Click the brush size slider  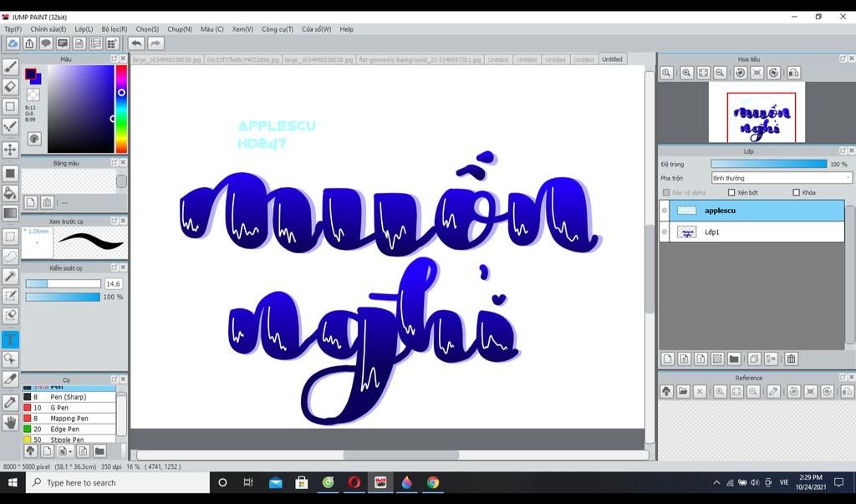64,284
